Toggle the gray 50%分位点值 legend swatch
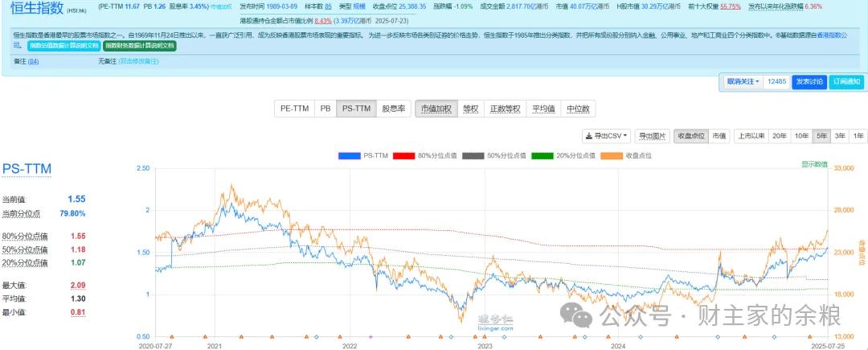Viewport: 868px width, 350px height. click(x=473, y=156)
